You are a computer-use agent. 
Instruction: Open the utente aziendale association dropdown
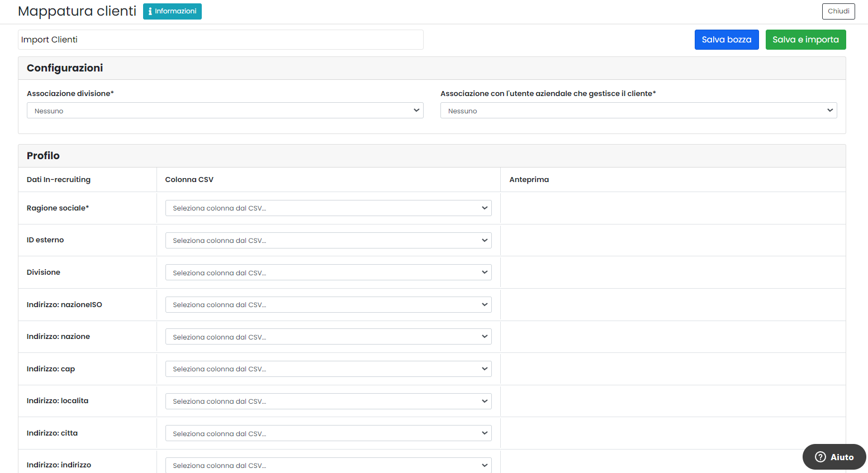[639, 111]
